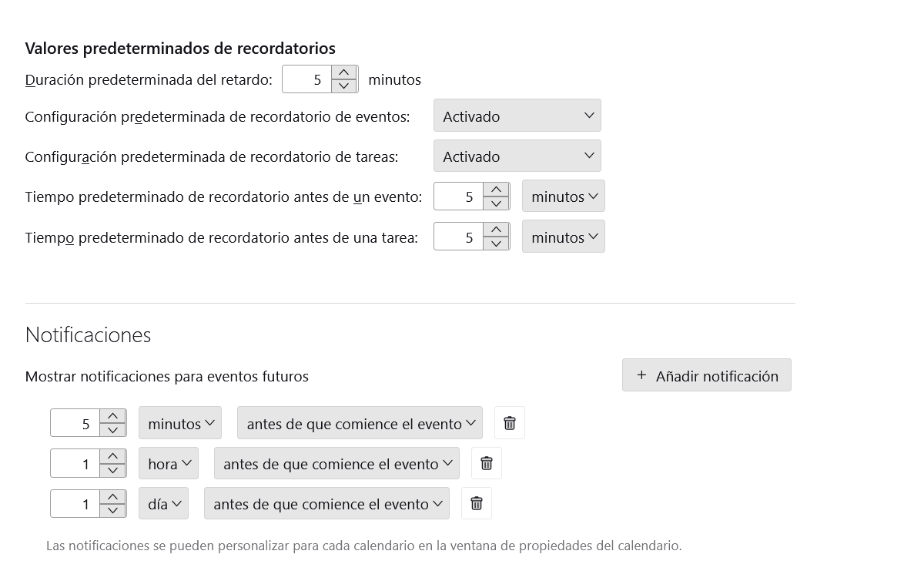Increase default snooze duration value
The image size is (924, 571).
(343, 72)
